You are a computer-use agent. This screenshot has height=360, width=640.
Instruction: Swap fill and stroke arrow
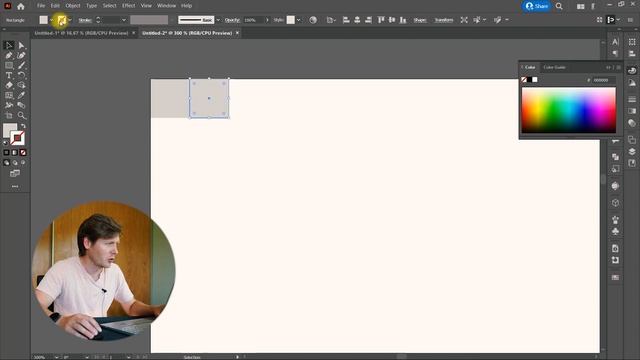23,126
